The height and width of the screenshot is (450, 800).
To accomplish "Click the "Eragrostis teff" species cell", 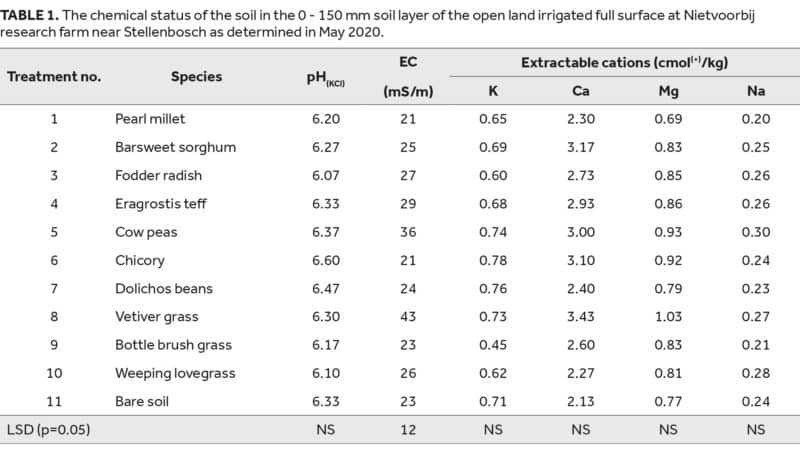I will pos(157,204).
